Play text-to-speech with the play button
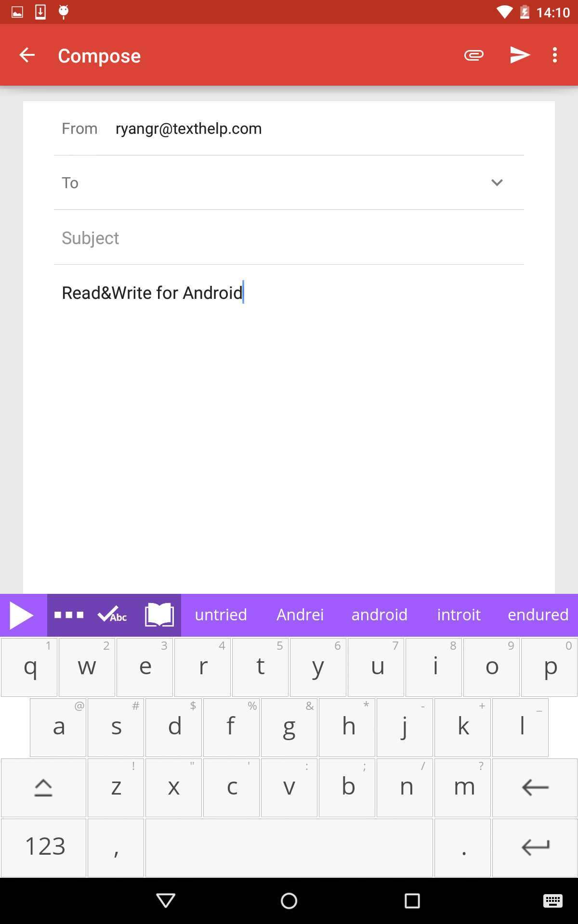578x924 pixels. pyautogui.click(x=22, y=615)
